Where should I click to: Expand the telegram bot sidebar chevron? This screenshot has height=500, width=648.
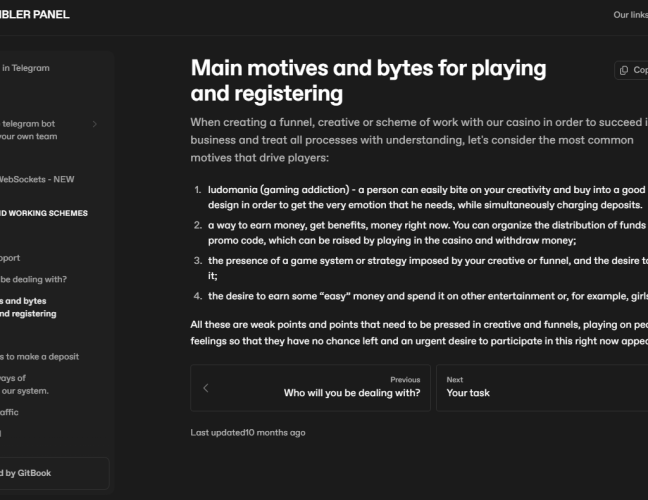[x=95, y=124]
